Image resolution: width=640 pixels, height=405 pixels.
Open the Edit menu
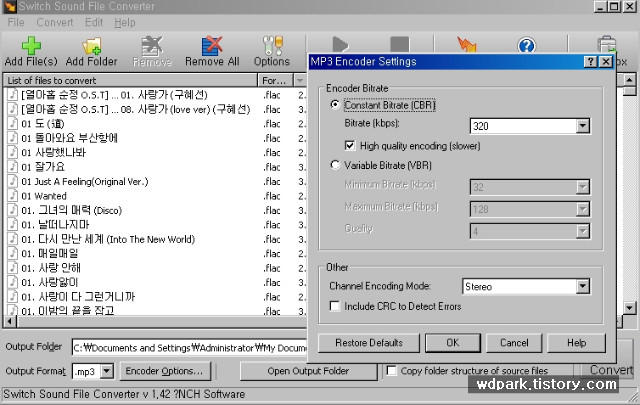pos(94,22)
